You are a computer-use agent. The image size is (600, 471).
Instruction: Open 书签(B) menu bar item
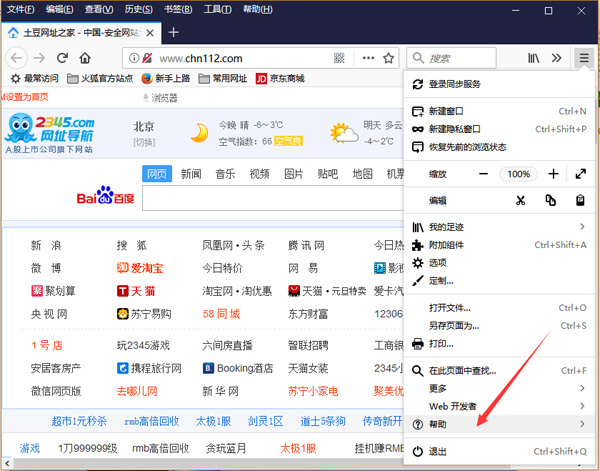178,10
